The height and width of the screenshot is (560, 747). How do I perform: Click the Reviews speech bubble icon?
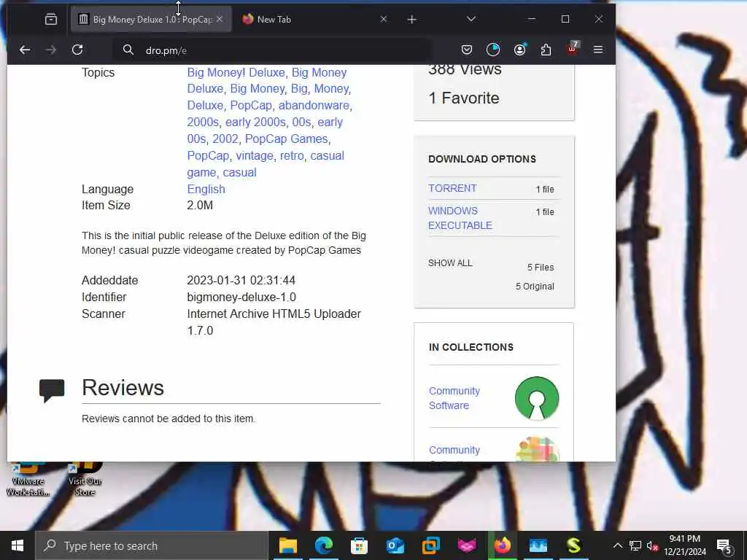point(52,391)
